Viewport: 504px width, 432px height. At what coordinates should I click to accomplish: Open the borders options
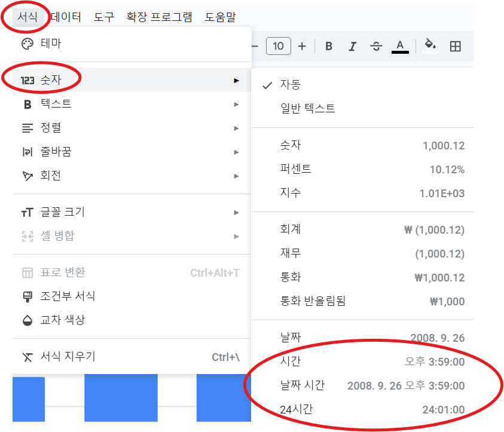455,45
